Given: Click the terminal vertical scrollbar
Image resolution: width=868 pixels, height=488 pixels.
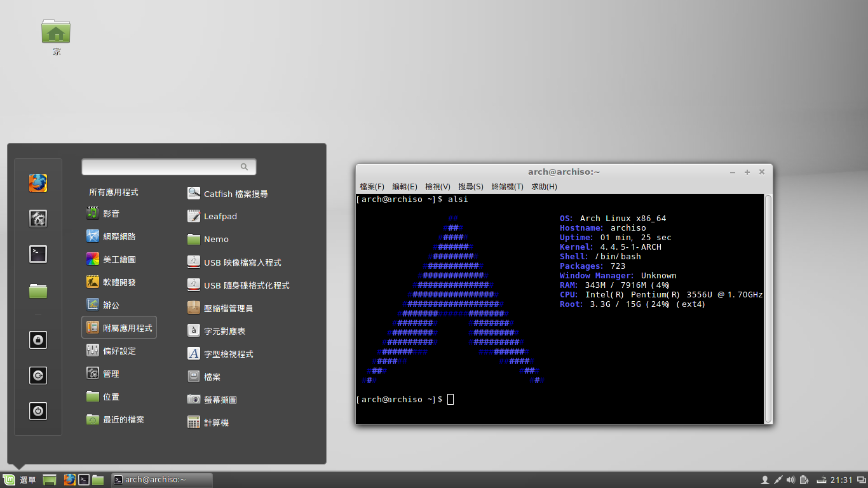Looking at the screenshot, I should tap(768, 309).
